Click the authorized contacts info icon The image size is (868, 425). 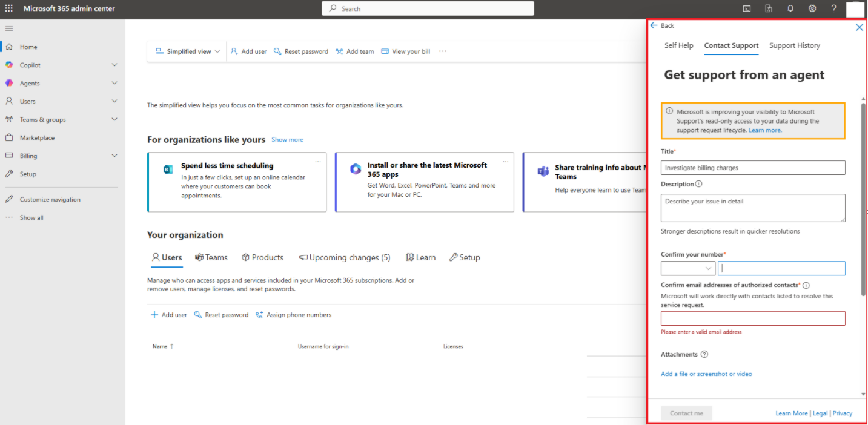pyautogui.click(x=806, y=285)
